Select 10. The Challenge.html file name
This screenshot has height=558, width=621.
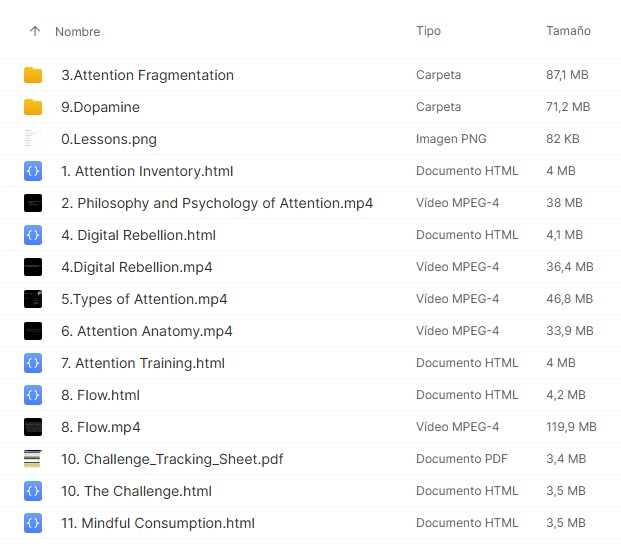136,491
